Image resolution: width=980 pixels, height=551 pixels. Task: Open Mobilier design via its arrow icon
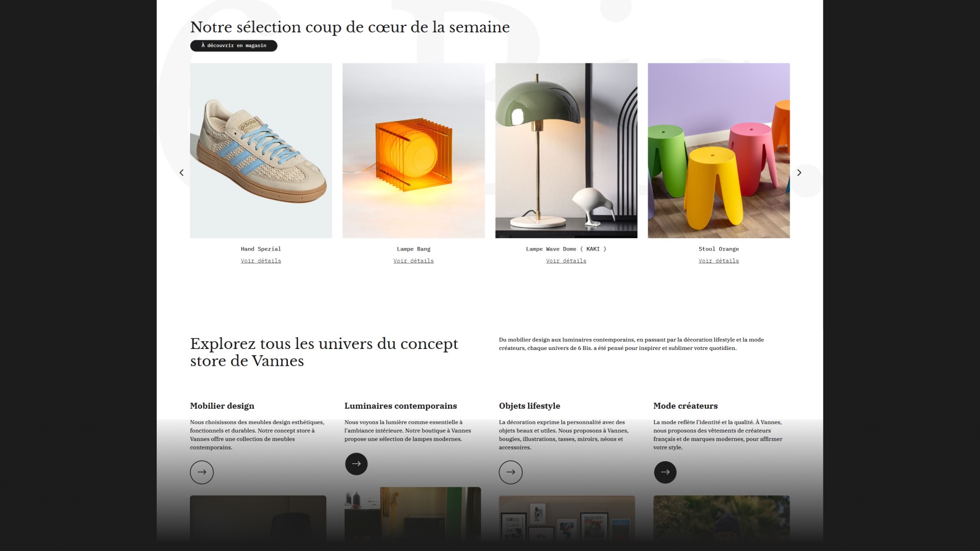[202, 472]
